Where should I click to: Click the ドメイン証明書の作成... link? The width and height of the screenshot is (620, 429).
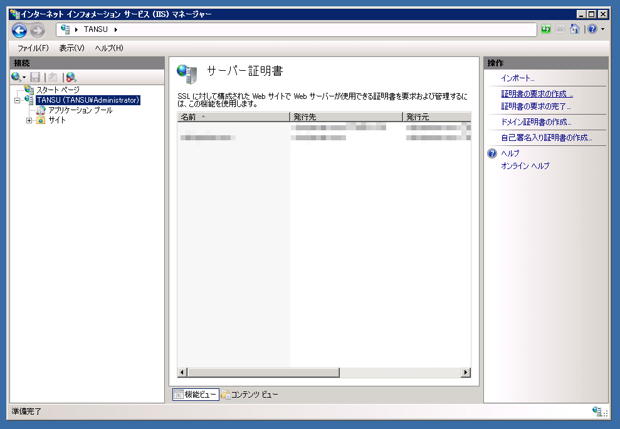pos(536,122)
